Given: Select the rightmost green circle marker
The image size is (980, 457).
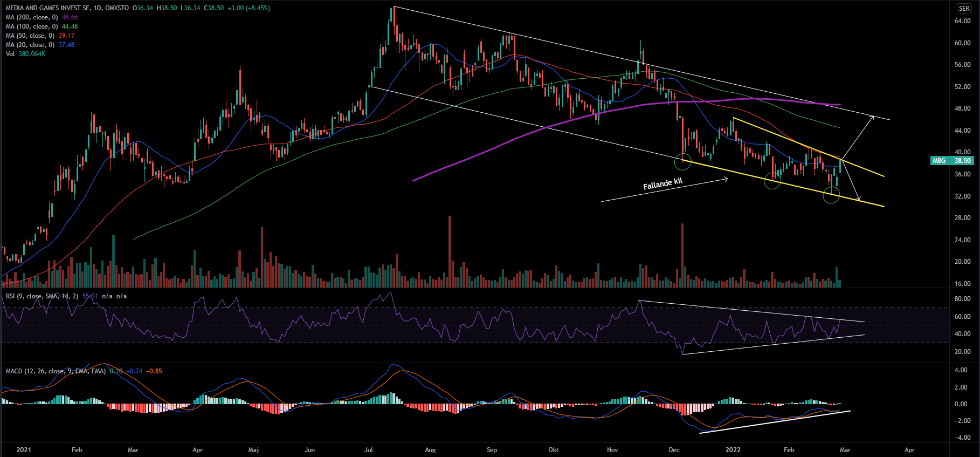Looking at the screenshot, I should pyautogui.click(x=831, y=195).
